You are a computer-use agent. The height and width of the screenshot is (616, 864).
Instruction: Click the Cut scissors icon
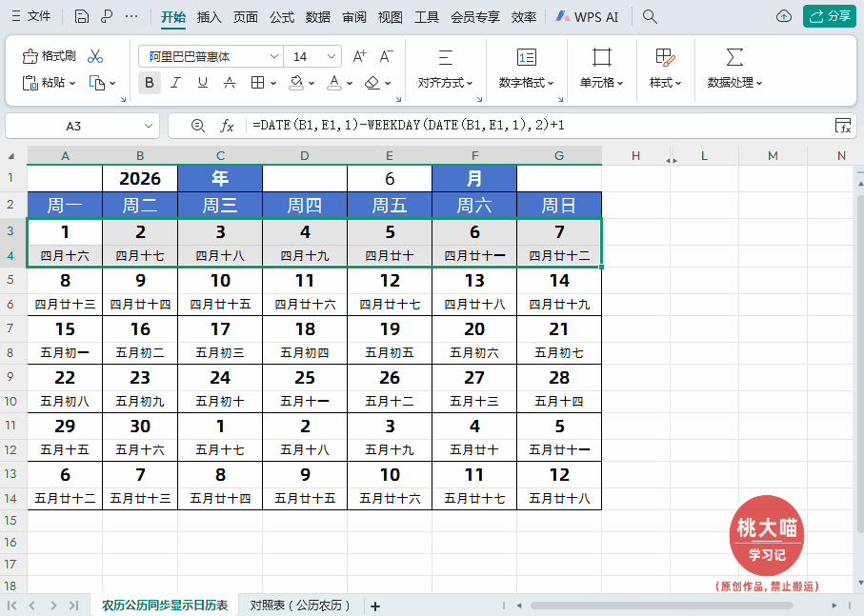[94, 56]
